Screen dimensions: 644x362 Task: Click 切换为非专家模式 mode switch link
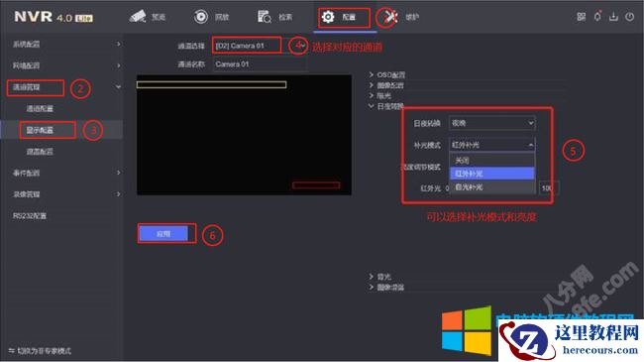pos(44,351)
